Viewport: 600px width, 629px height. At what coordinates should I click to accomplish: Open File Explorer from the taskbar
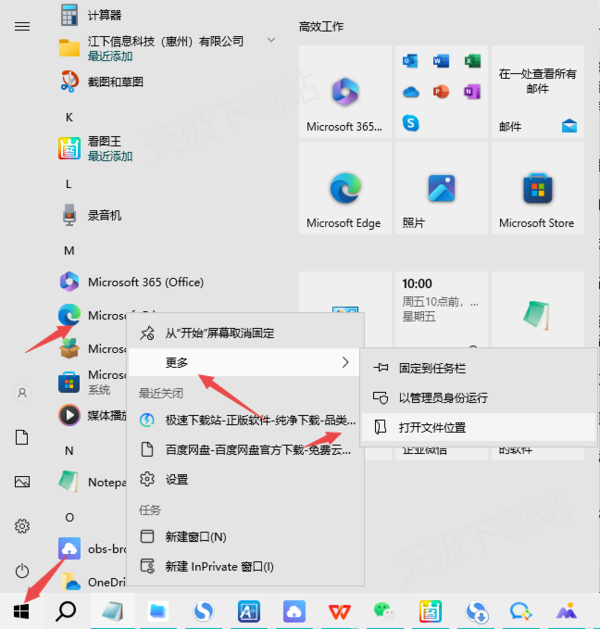(158, 611)
